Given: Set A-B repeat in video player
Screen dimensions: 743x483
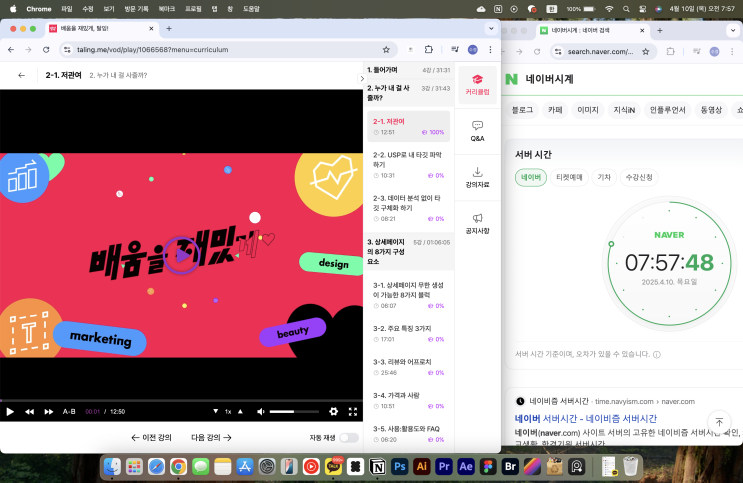Looking at the screenshot, I should pyautogui.click(x=69, y=411).
